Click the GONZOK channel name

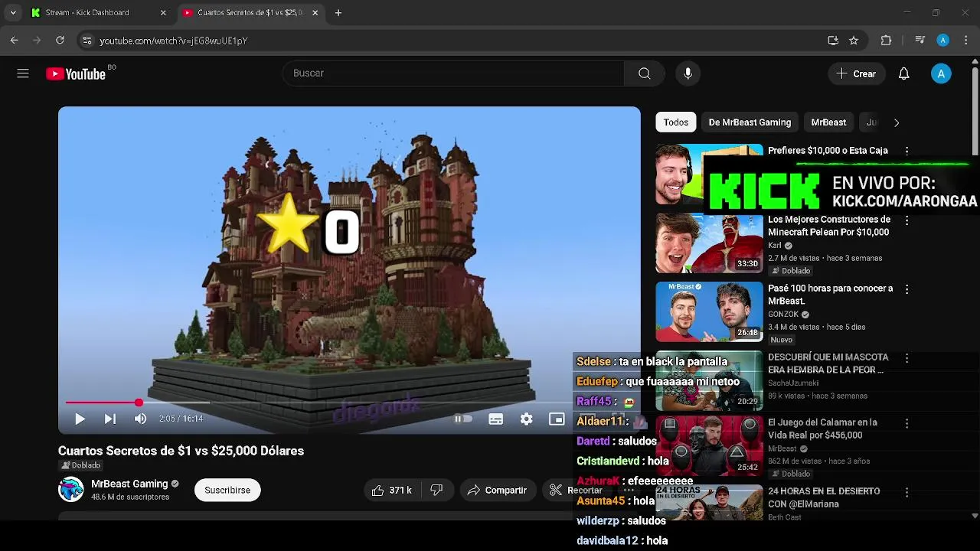pyautogui.click(x=783, y=315)
